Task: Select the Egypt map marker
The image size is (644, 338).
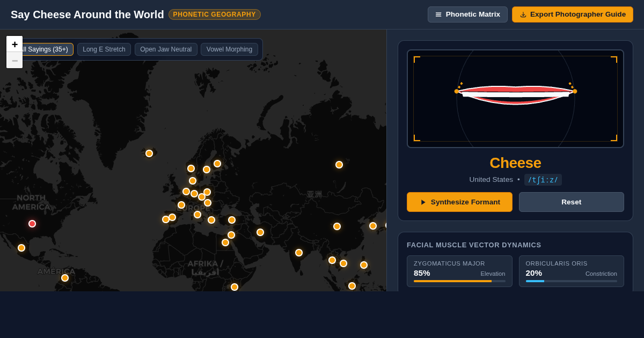Action: pos(225,243)
